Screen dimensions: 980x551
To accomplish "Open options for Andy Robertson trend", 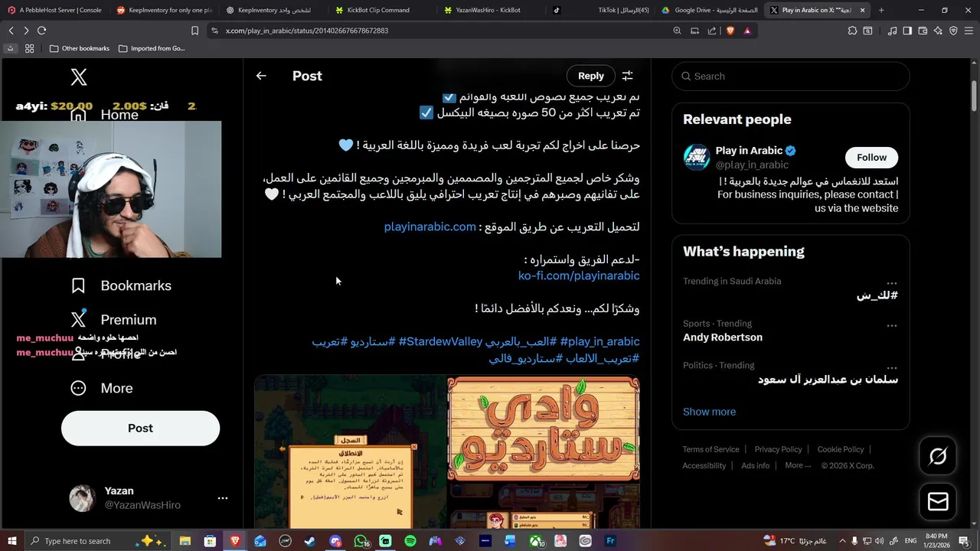I will tap(891, 325).
